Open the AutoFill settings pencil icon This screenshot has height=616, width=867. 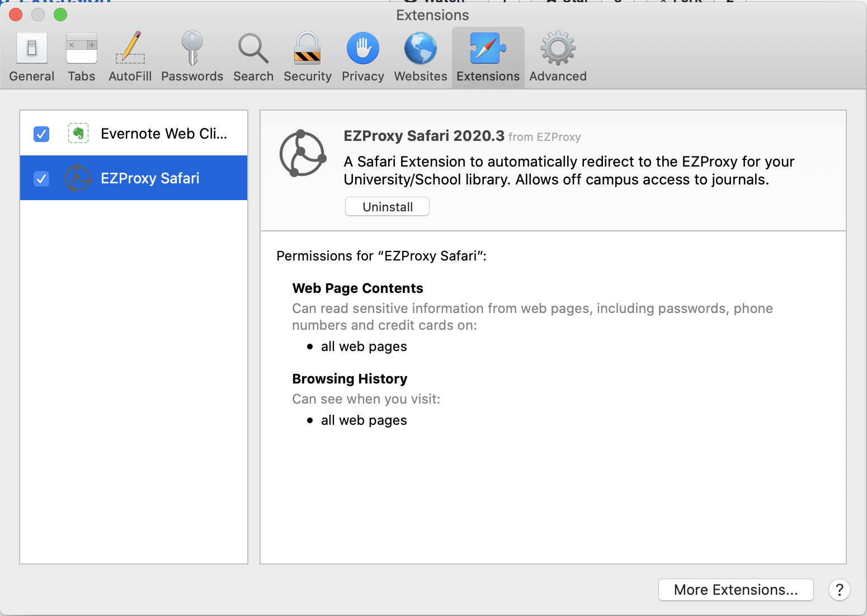130,56
